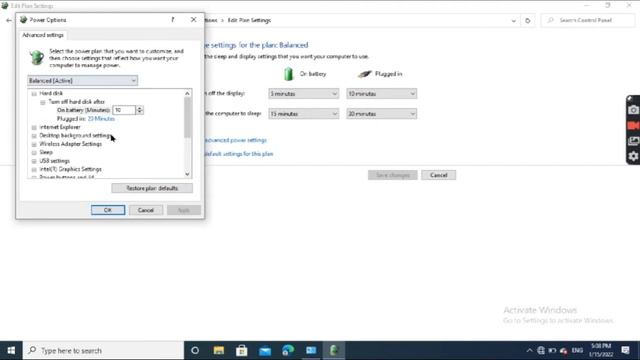Viewport: 640px width, 360px height.
Task: Expand the Wireless Adapter Settings node
Action: click(34, 144)
